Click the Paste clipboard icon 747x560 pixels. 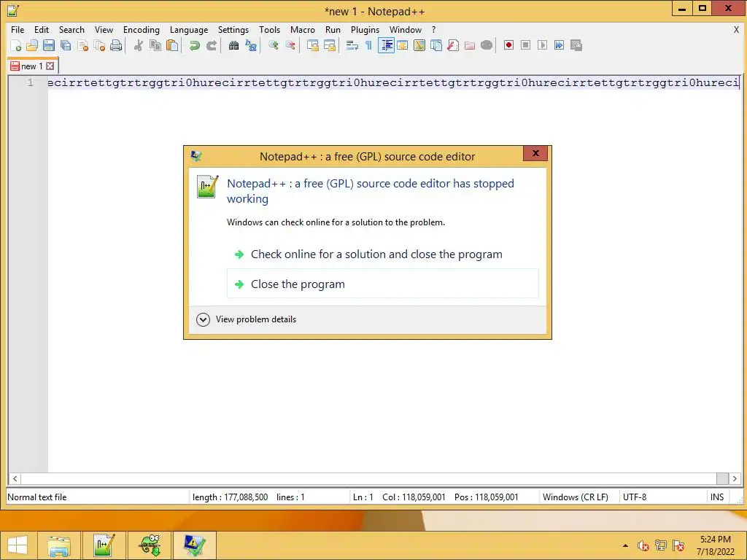coord(172,46)
